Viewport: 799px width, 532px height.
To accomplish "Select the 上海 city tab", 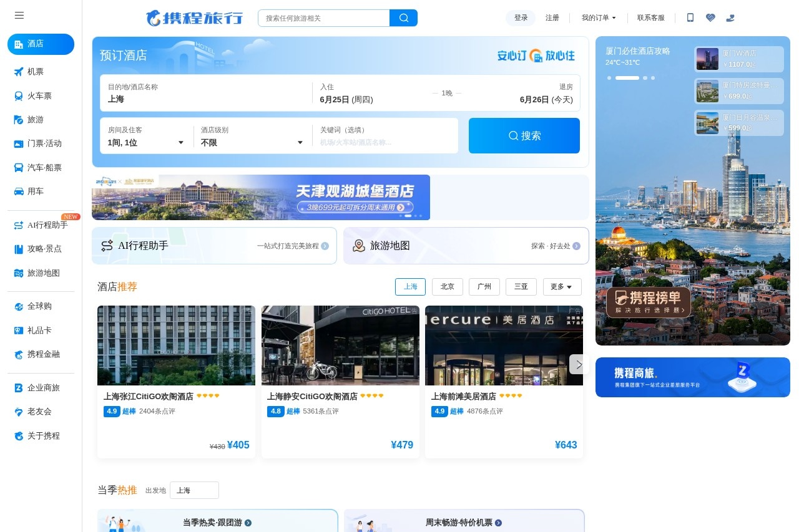I will tap(410, 287).
